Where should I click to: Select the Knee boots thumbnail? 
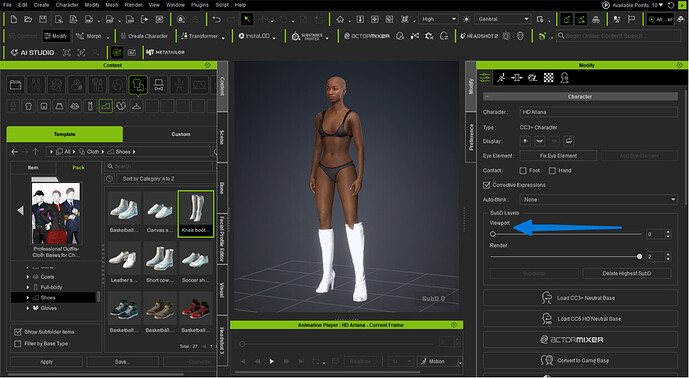196,214
